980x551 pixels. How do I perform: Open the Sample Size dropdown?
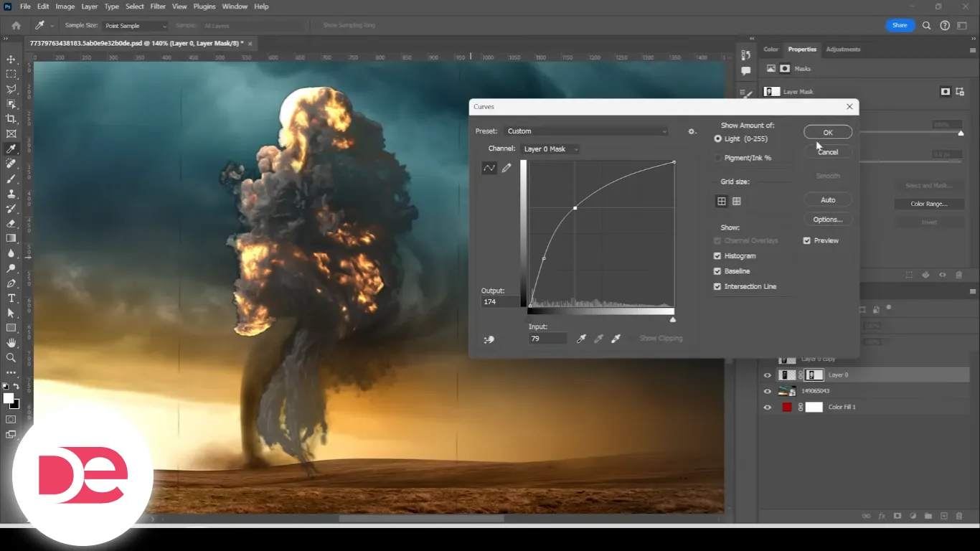click(136, 26)
